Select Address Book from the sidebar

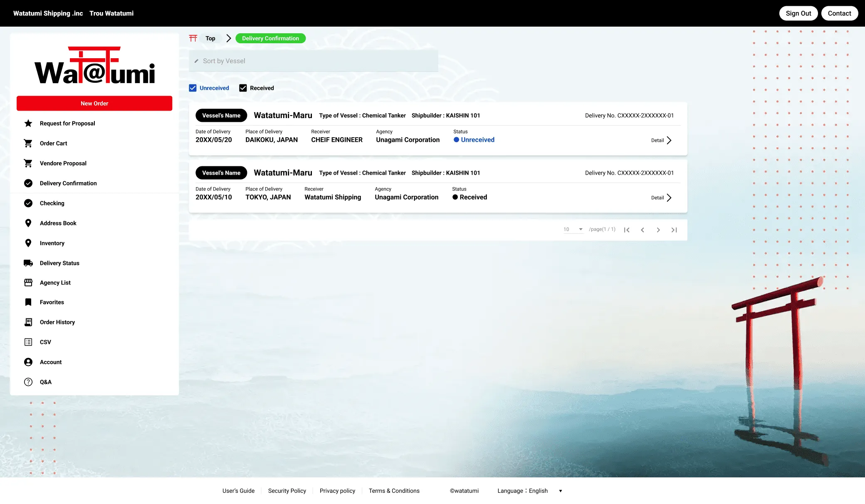pyautogui.click(x=58, y=223)
